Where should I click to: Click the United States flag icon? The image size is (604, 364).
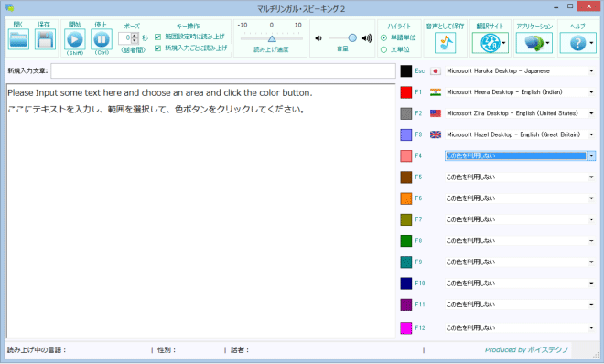(436, 113)
